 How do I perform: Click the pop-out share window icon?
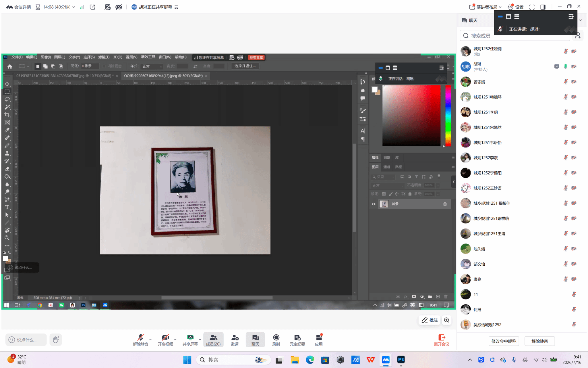coord(92,7)
